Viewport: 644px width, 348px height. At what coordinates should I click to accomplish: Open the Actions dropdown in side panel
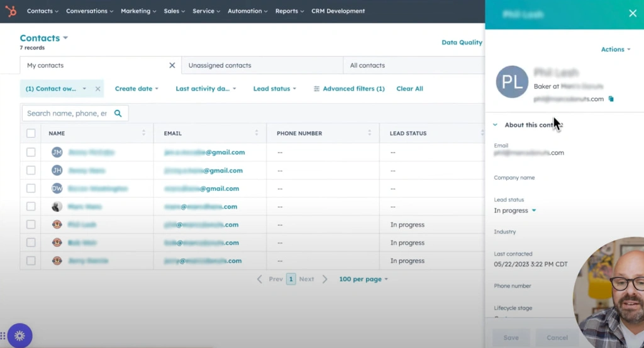615,49
